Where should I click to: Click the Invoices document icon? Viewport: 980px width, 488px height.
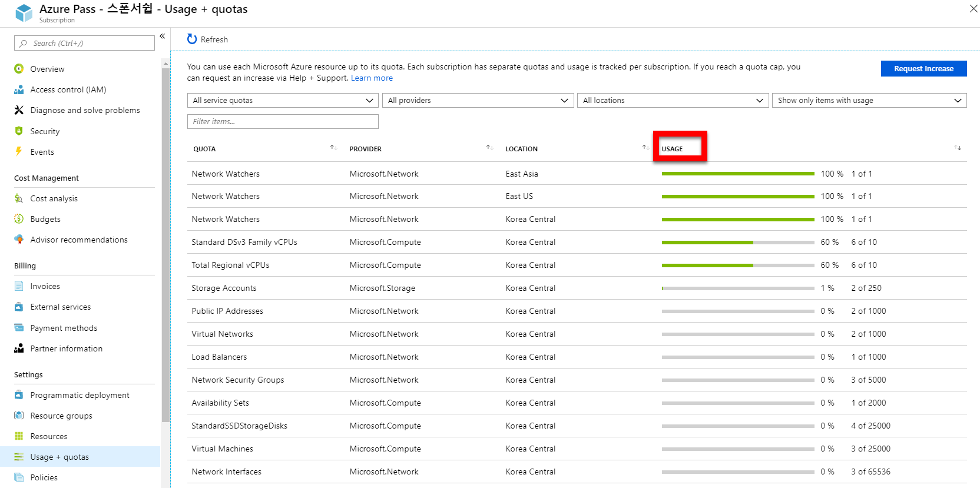[19, 286]
